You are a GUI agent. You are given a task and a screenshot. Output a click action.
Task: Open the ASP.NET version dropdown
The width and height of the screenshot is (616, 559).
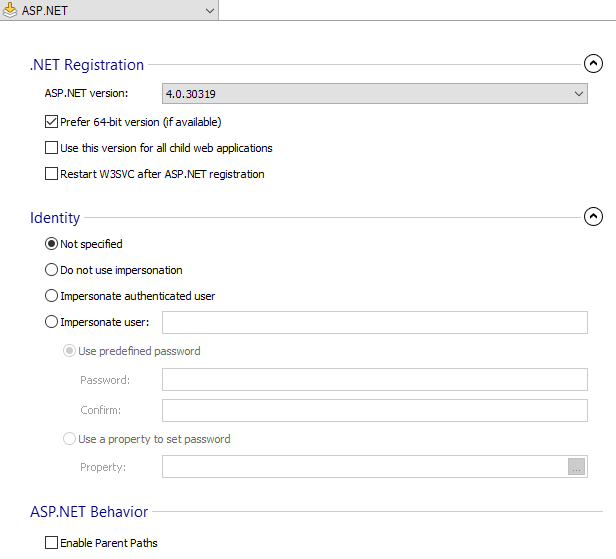[x=375, y=94]
